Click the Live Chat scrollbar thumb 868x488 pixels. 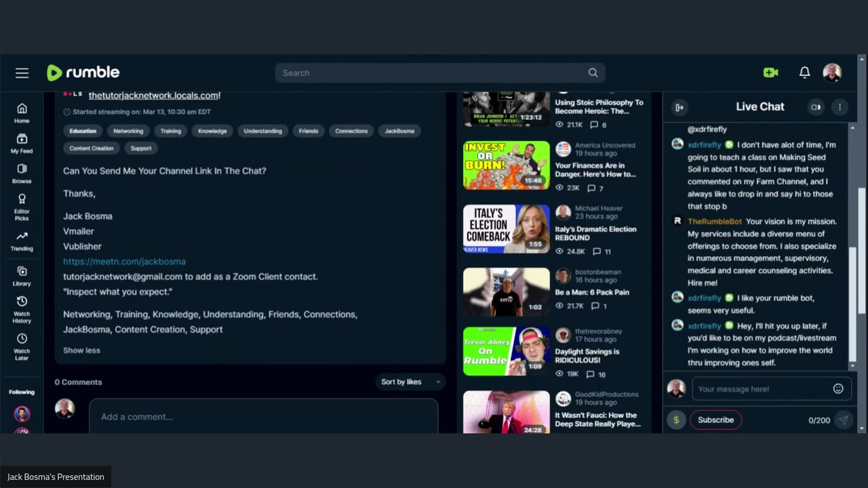click(x=852, y=304)
